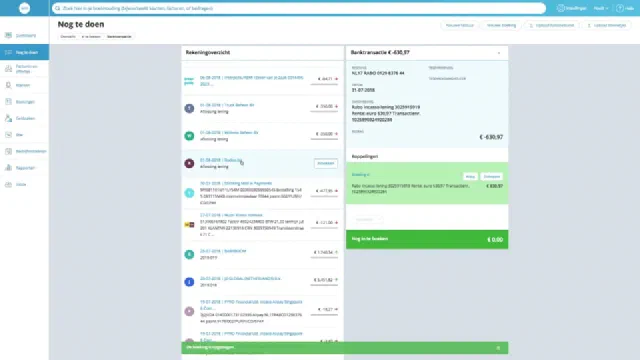Click the green bar showing € 0,00
The width and height of the screenshot is (640, 360).
(x=427, y=239)
